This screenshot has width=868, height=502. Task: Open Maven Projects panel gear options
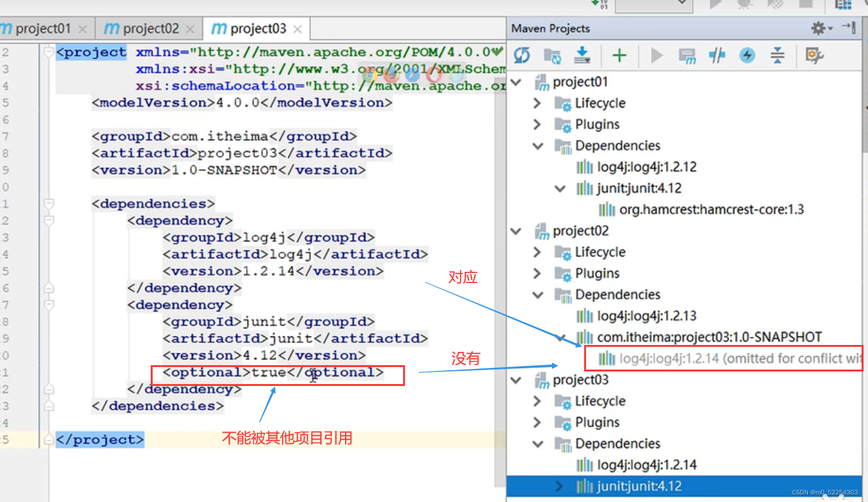[821, 28]
